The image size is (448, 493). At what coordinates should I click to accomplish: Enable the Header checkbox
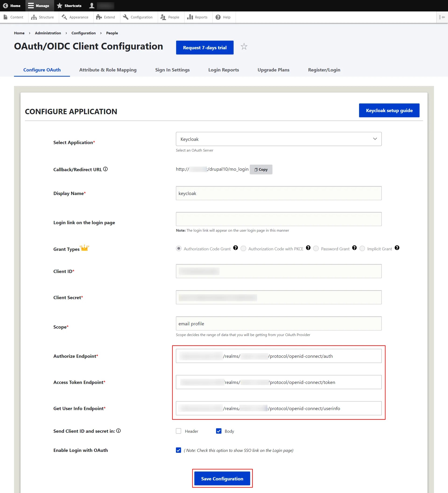coord(178,431)
